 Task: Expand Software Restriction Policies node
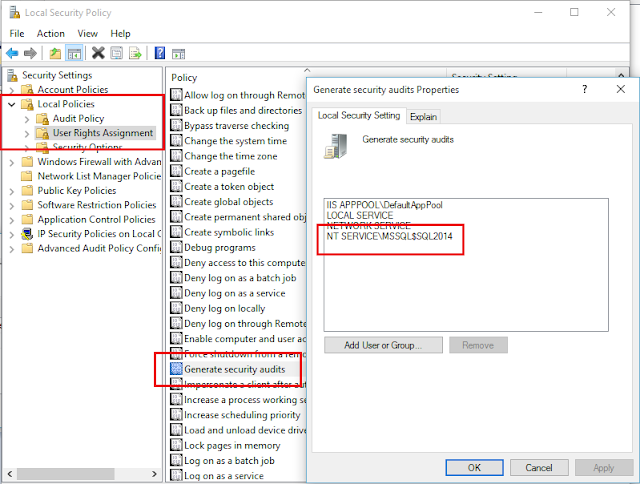(x=12, y=206)
